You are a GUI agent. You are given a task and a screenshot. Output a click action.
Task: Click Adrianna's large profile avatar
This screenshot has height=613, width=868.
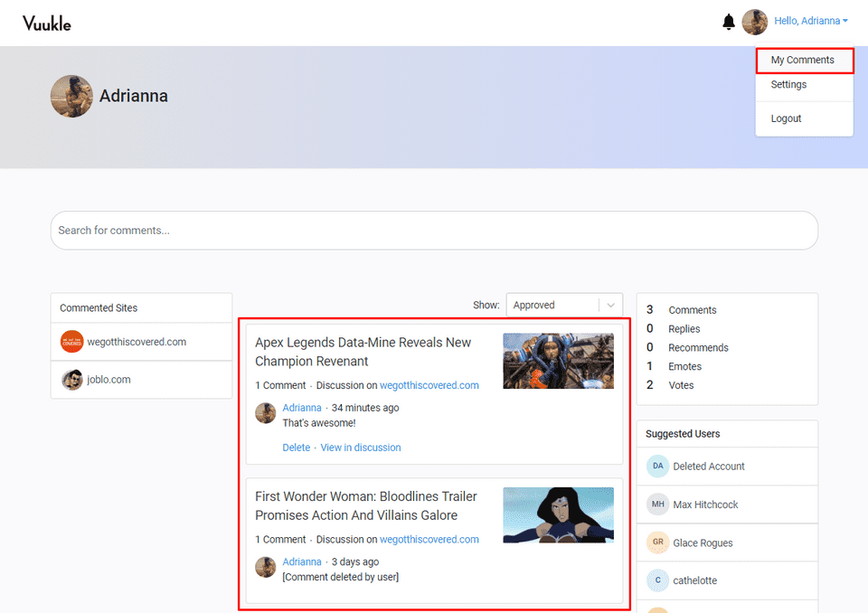point(71,96)
